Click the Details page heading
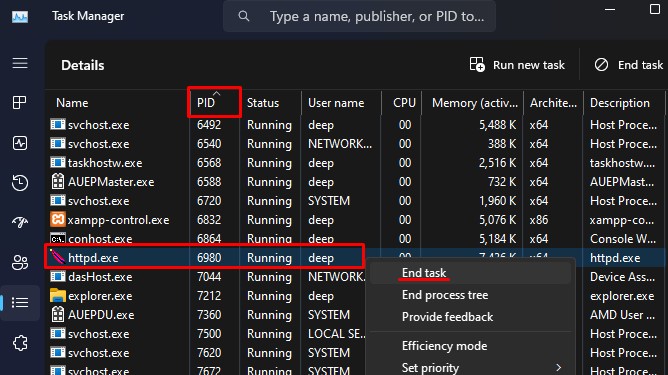The width and height of the screenshot is (668, 375). [x=83, y=65]
